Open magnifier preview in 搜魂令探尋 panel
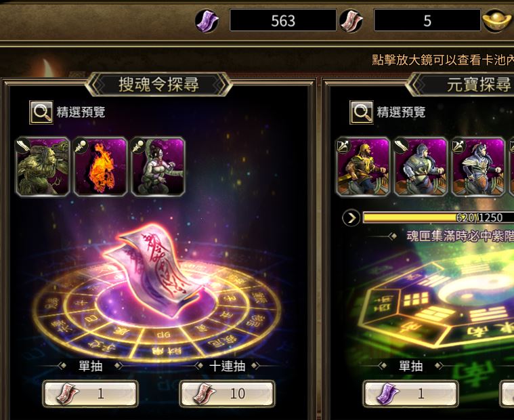The height and width of the screenshot is (420, 514). [41, 112]
